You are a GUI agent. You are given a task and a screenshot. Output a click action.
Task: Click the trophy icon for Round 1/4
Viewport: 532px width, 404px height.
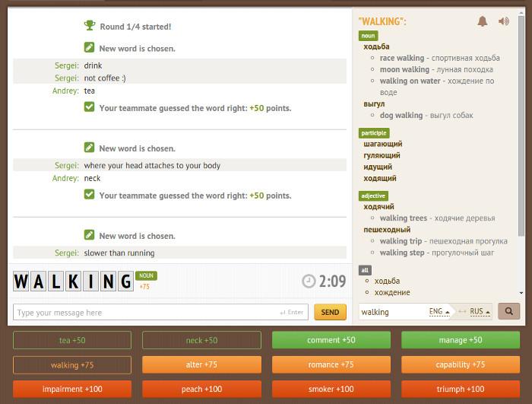90,25
